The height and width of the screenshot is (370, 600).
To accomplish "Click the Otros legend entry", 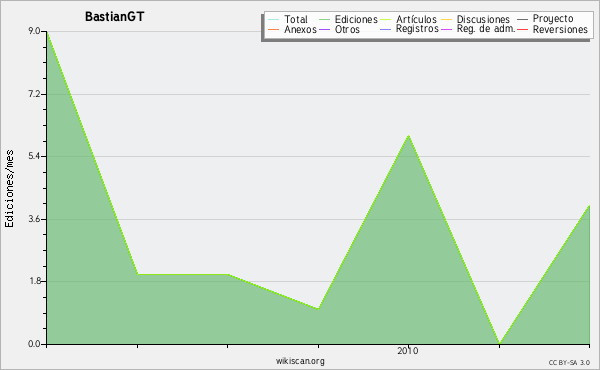I will (x=339, y=29).
